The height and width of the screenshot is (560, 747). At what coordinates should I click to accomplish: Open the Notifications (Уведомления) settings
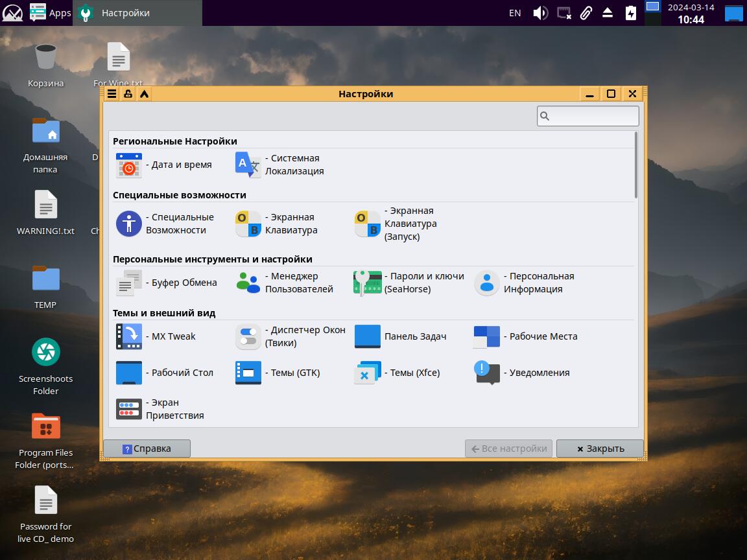487,373
